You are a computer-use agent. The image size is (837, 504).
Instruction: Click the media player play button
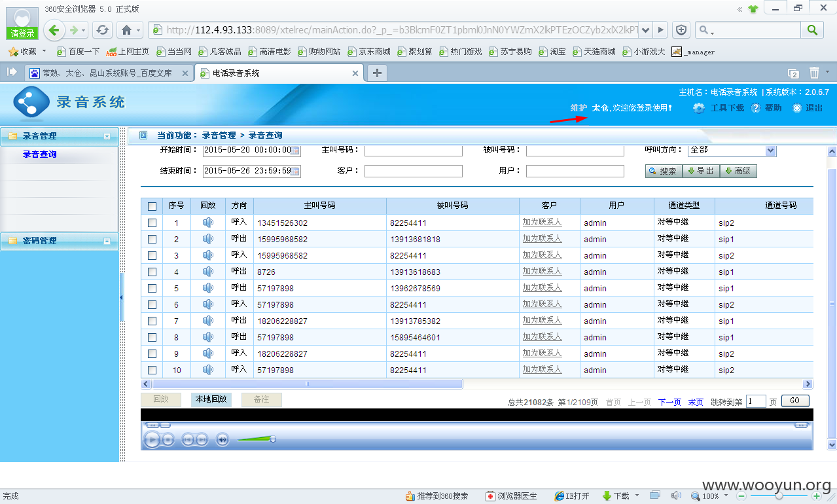151,440
